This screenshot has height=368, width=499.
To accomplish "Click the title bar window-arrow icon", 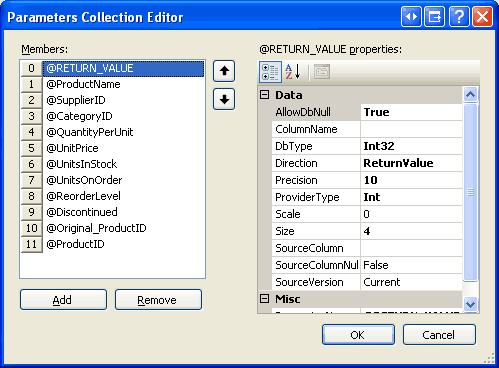I will [x=435, y=16].
